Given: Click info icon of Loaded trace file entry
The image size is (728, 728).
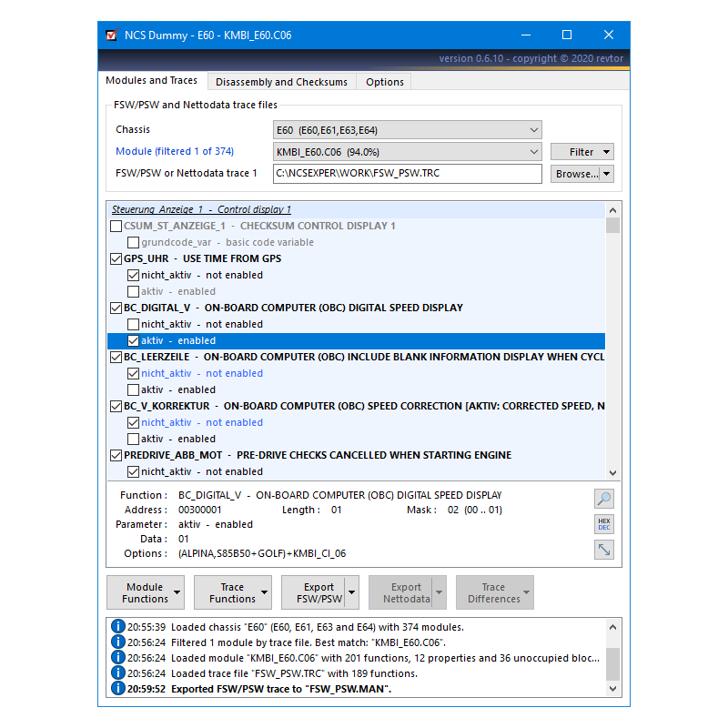Looking at the screenshot, I should click(118, 672).
